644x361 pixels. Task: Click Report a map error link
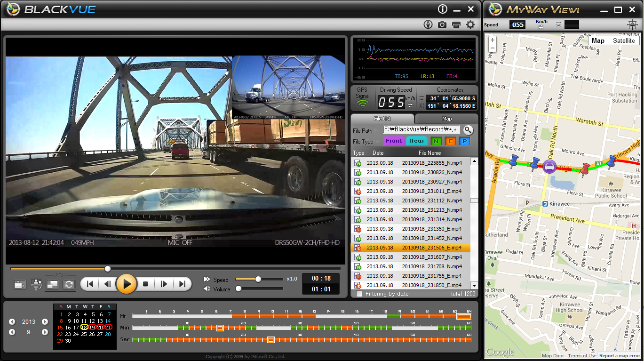tap(620, 356)
